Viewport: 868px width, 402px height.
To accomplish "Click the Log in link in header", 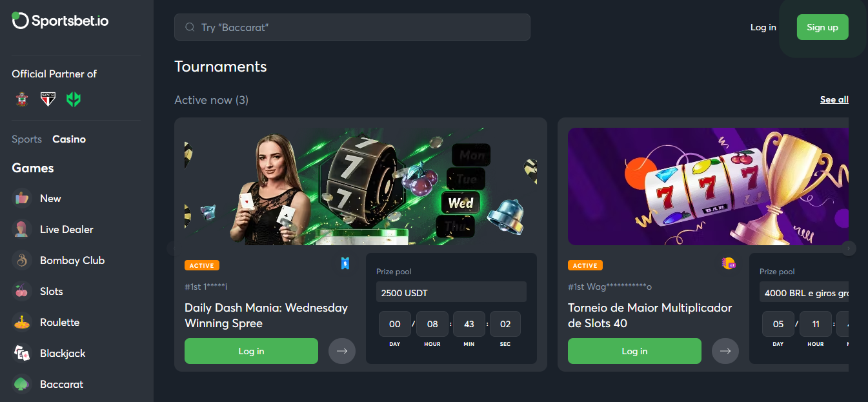I will (763, 27).
